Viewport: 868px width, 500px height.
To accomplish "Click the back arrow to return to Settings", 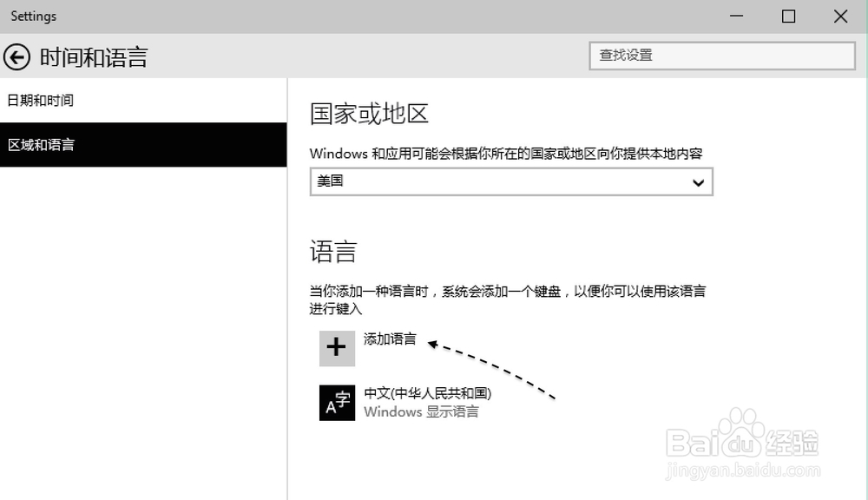I will [x=16, y=56].
